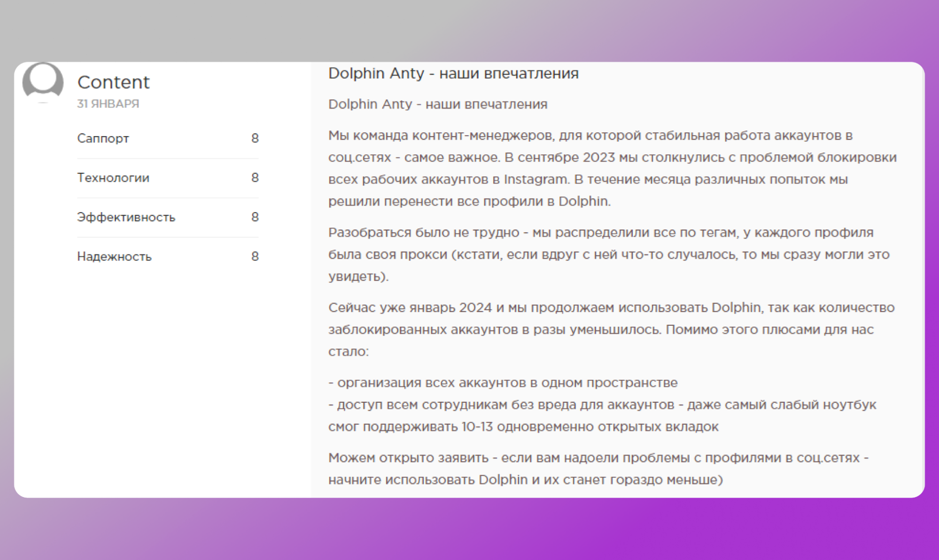The height and width of the screenshot is (560, 939).
Task: Click the Саппорт rating label
Action: [103, 138]
